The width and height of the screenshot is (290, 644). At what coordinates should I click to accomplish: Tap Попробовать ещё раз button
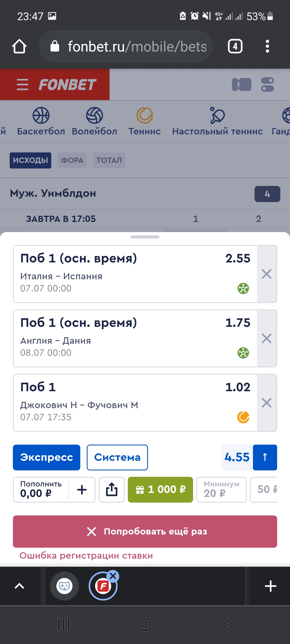pos(145,532)
